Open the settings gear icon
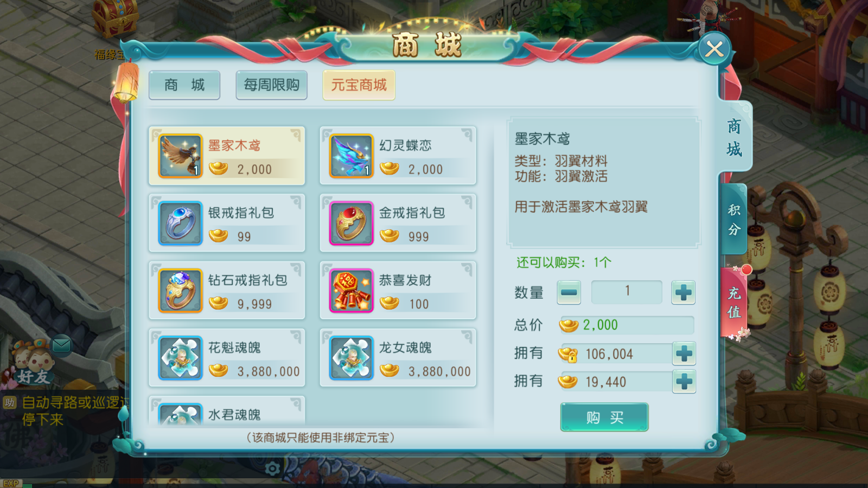The width and height of the screenshot is (868, 488). coord(272,468)
